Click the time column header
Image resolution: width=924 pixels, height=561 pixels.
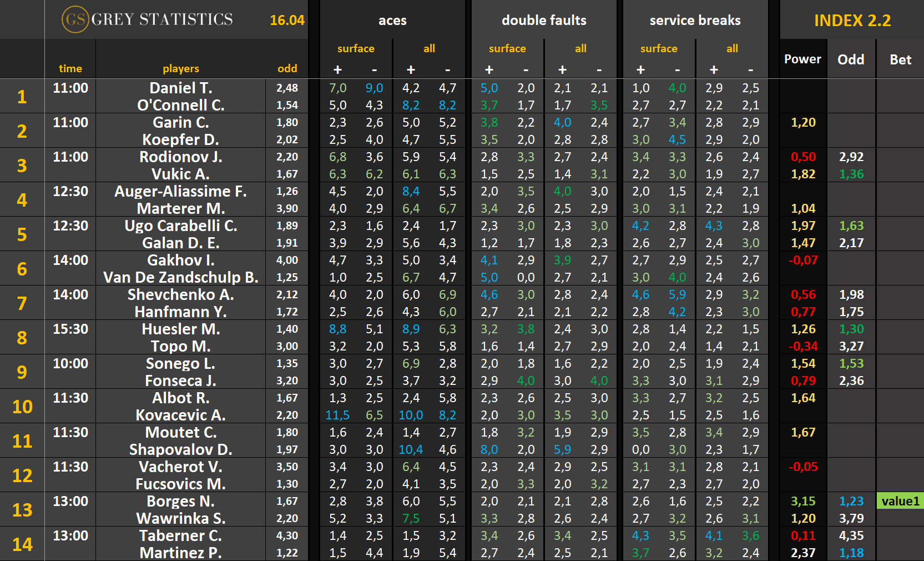click(x=70, y=68)
